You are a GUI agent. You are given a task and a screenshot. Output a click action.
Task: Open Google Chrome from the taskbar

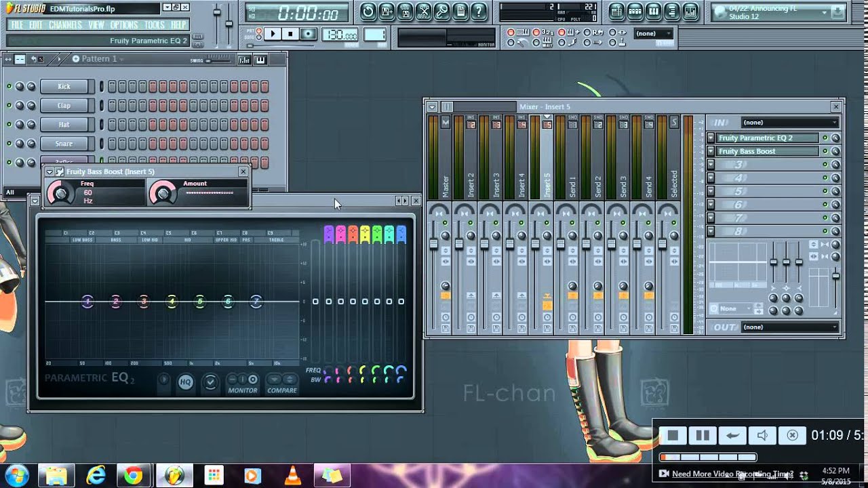pos(132,476)
